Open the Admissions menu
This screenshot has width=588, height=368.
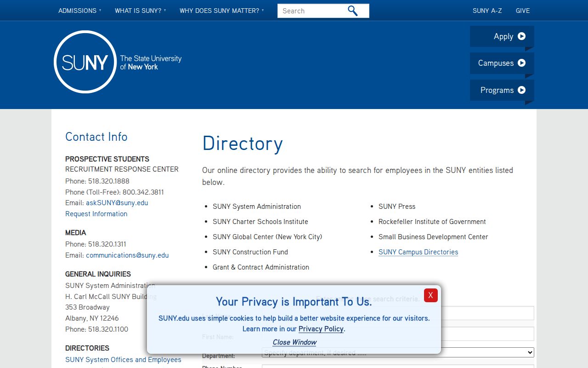79,11
